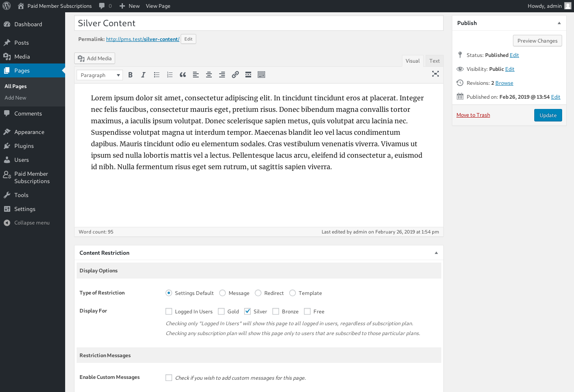Select the Redirect restriction type
Screen dimensions: 574x392
point(258,293)
